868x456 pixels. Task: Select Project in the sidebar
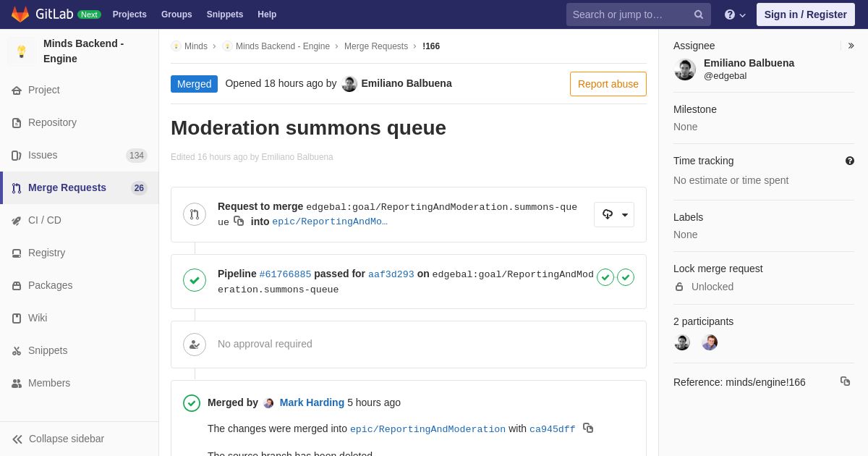click(x=80, y=90)
